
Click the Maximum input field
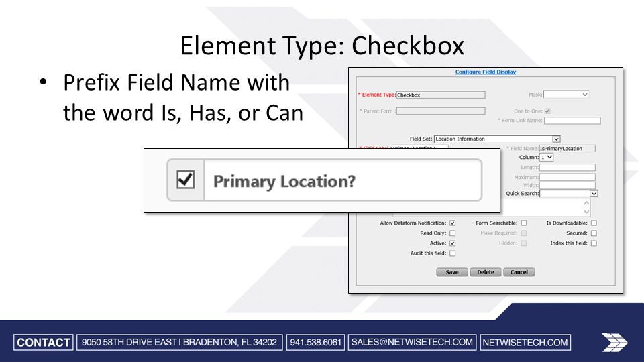[x=568, y=177]
